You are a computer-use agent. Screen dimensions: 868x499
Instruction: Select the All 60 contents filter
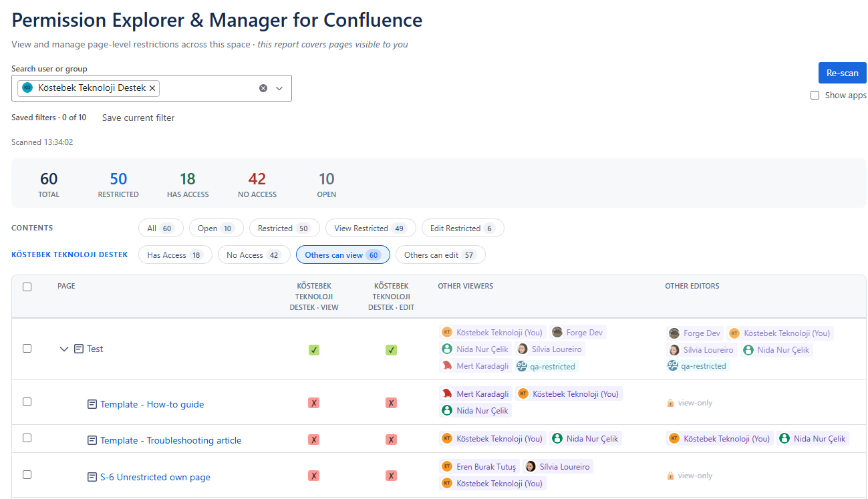point(160,228)
